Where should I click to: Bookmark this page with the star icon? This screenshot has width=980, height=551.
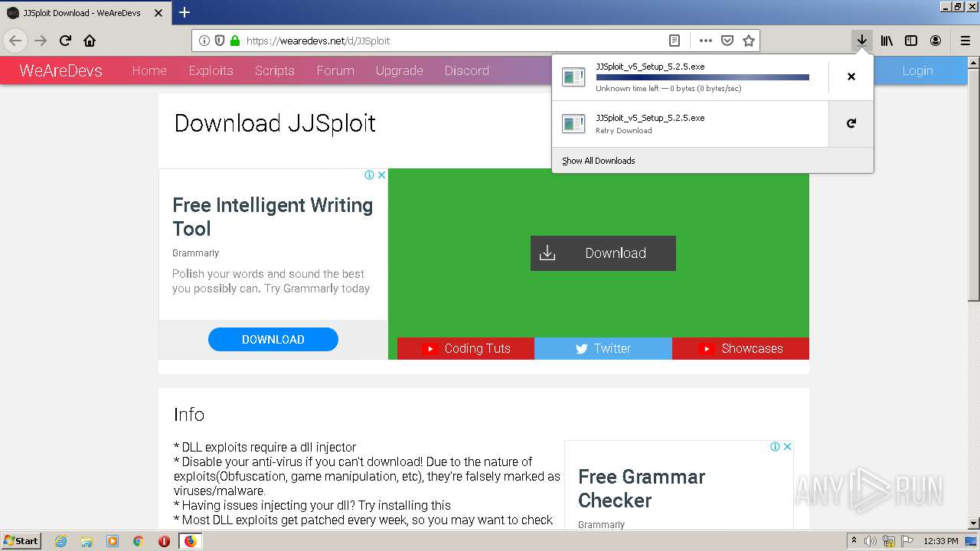749,41
